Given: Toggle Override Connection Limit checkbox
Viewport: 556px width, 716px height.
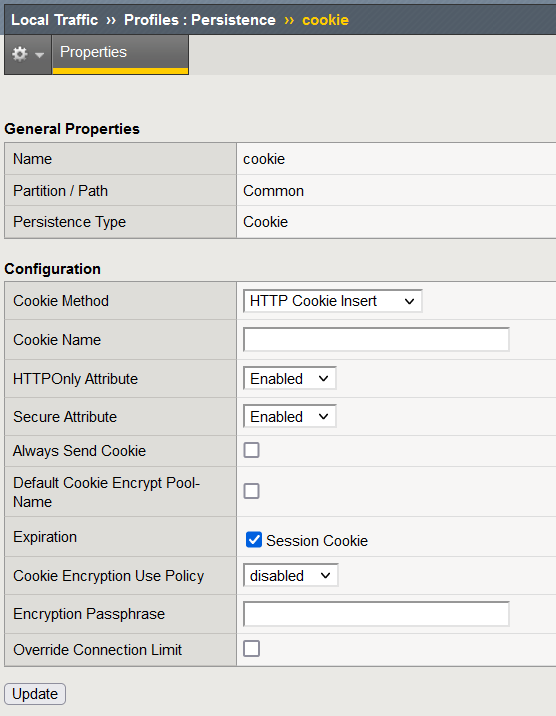Looking at the screenshot, I should point(252,648).
